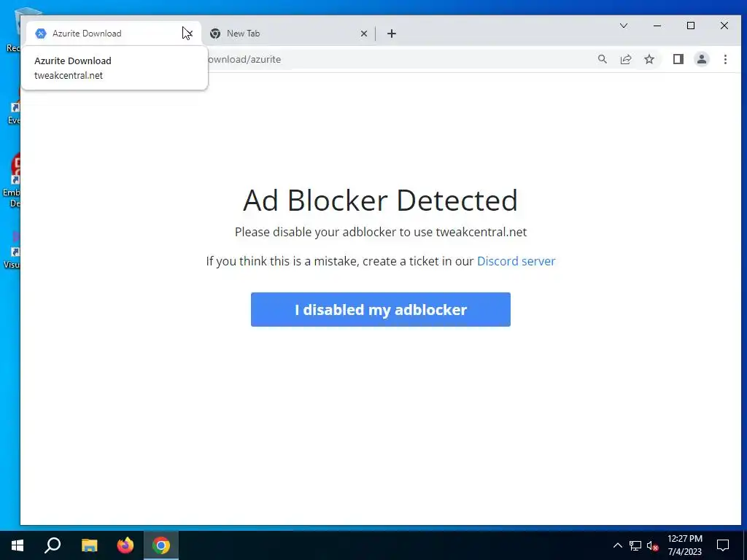Open the Chrome three-dot menu
Screen dimensions: 747x560
725,59
